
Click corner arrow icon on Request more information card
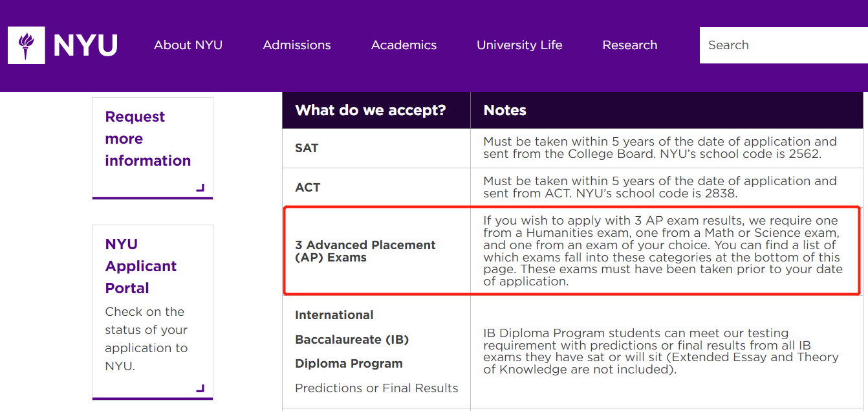(201, 188)
